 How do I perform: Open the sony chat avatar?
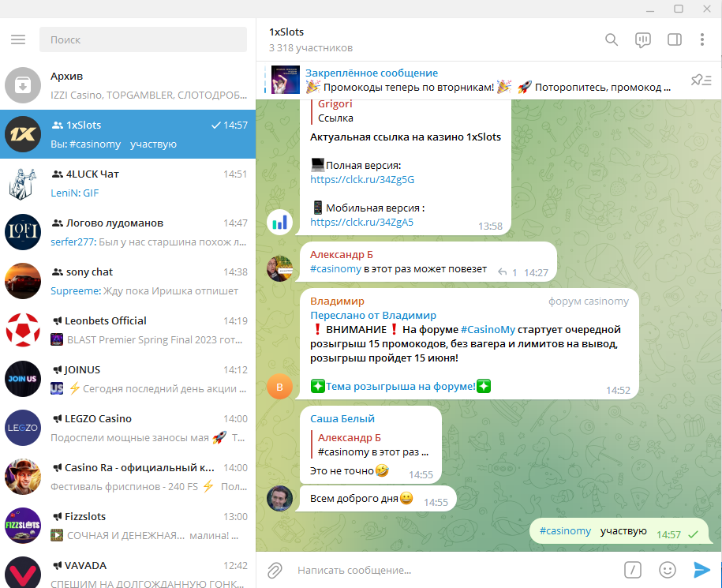23,281
